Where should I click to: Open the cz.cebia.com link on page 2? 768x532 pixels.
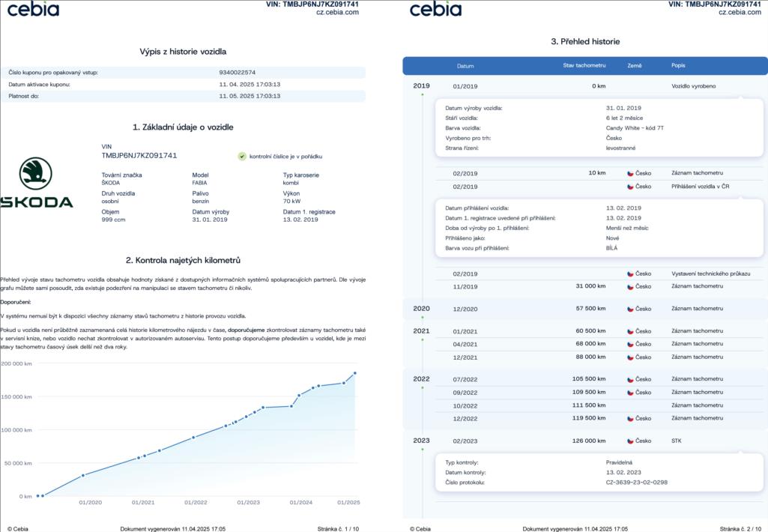(740, 12)
